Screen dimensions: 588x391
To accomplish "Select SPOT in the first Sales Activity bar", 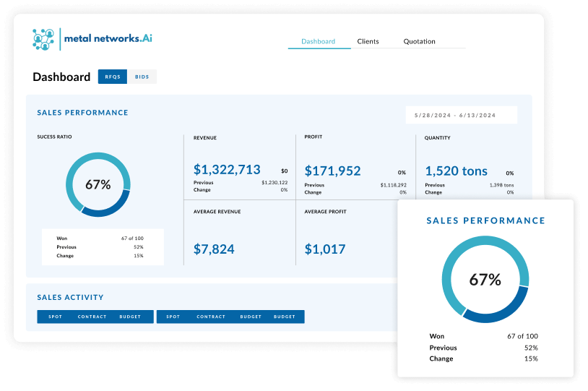I will [56, 317].
